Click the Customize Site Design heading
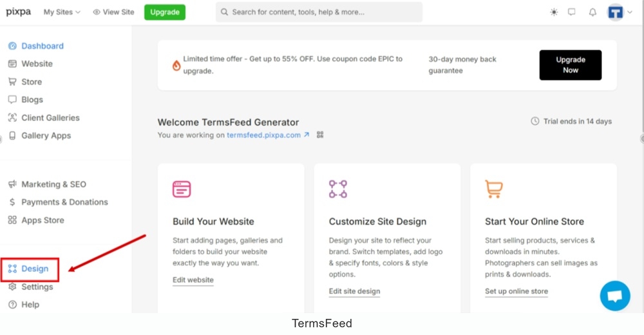 (x=377, y=222)
